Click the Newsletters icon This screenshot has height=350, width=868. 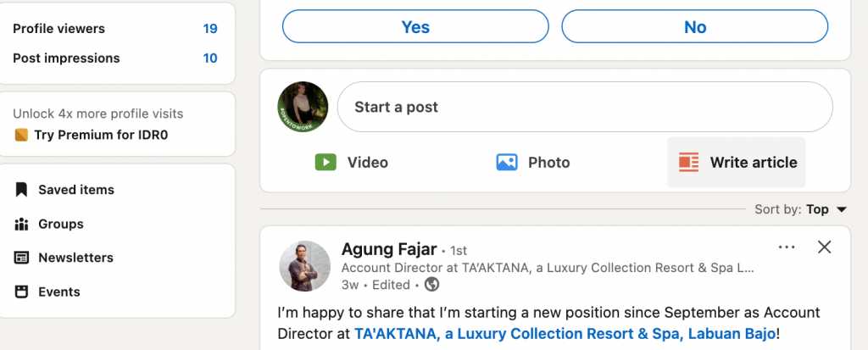tap(21, 258)
